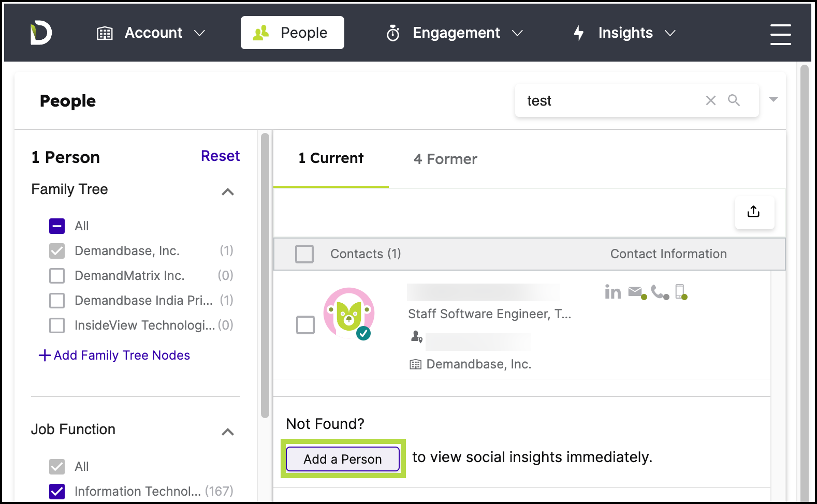Image resolution: width=817 pixels, height=504 pixels.
Task: Click the 1 Person count heading
Action: point(65,157)
